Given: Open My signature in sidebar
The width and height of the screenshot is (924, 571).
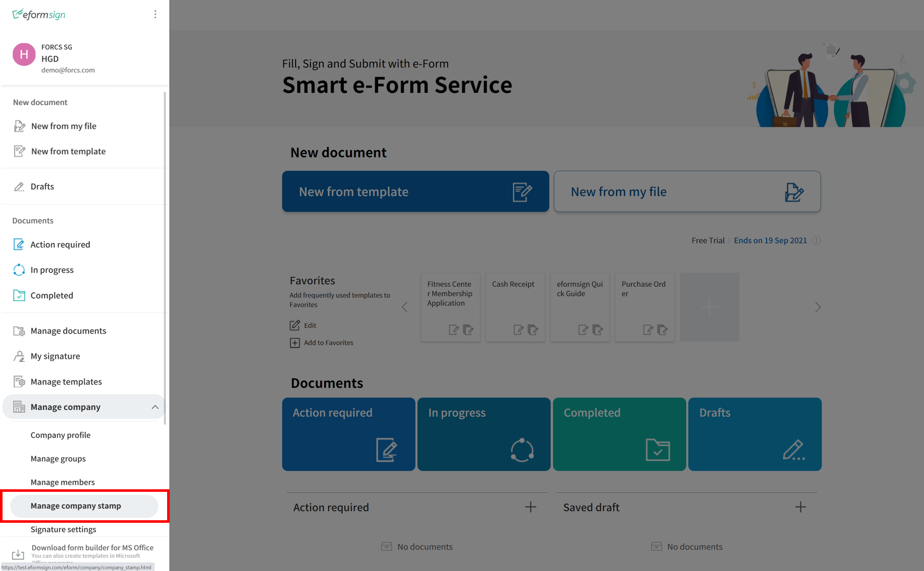Looking at the screenshot, I should [55, 356].
